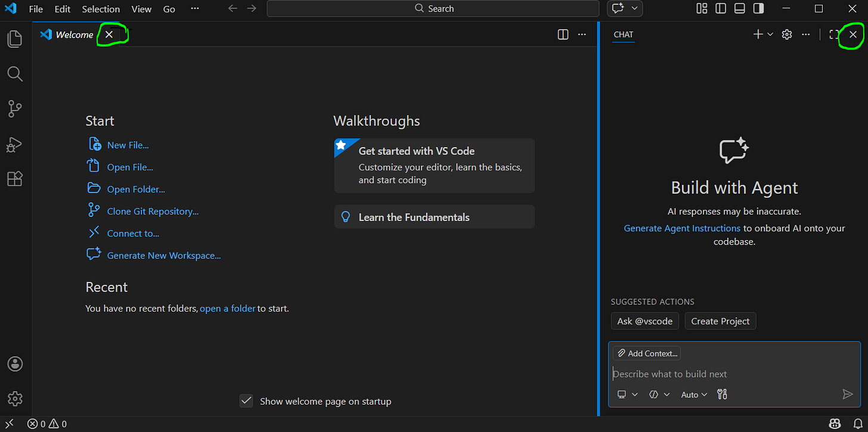Close the Welcome tab
The height and width of the screenshot is (432, 868).
point(109,35)
